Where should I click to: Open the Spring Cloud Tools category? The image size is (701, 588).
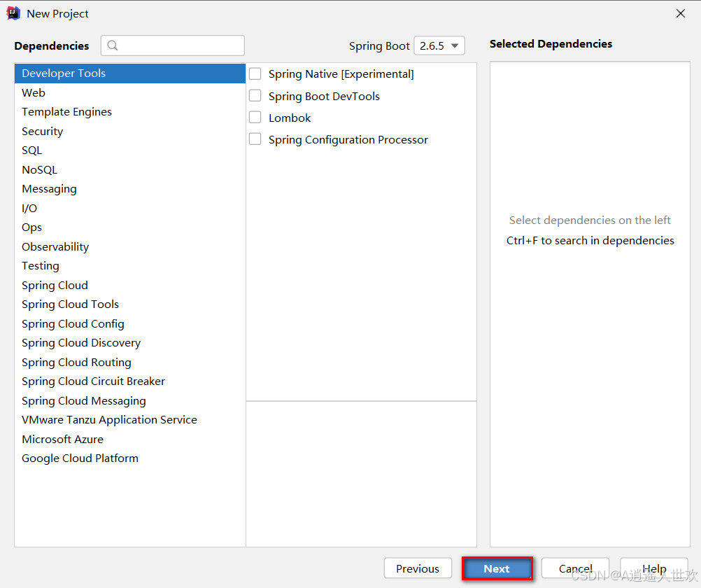tap(130, 304)
